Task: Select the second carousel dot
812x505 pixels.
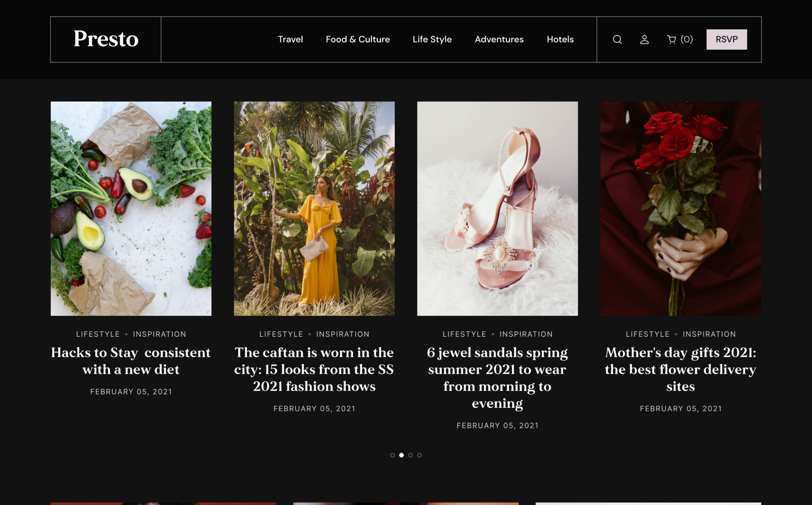Action: tap(401, 454)
